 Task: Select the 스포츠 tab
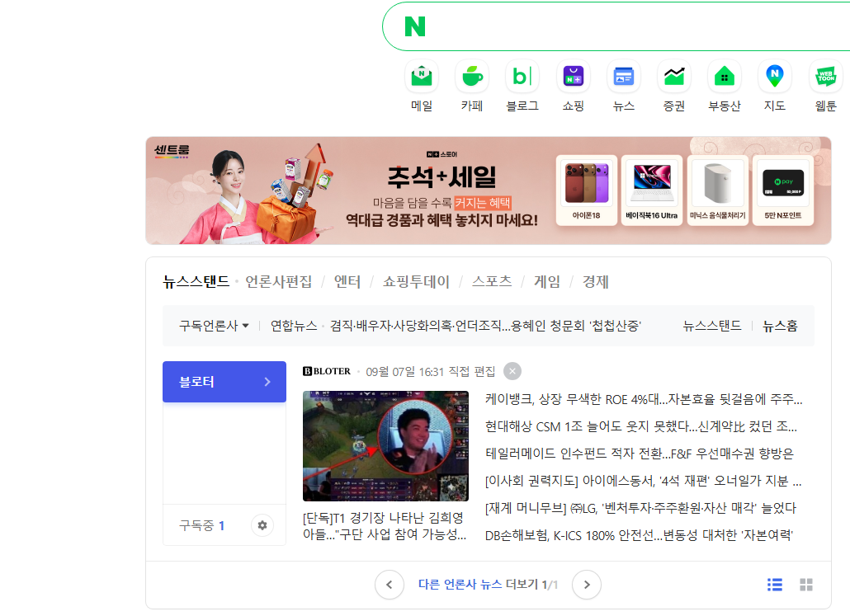[492, 282]
